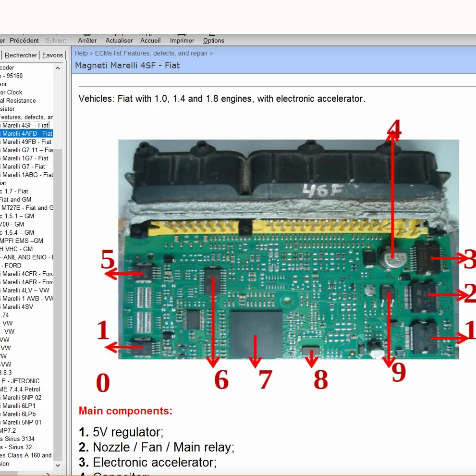Open the Marelli 49FB - Fiat topic
Viewport: 476px width, 476px height.
tap(26, 142)
